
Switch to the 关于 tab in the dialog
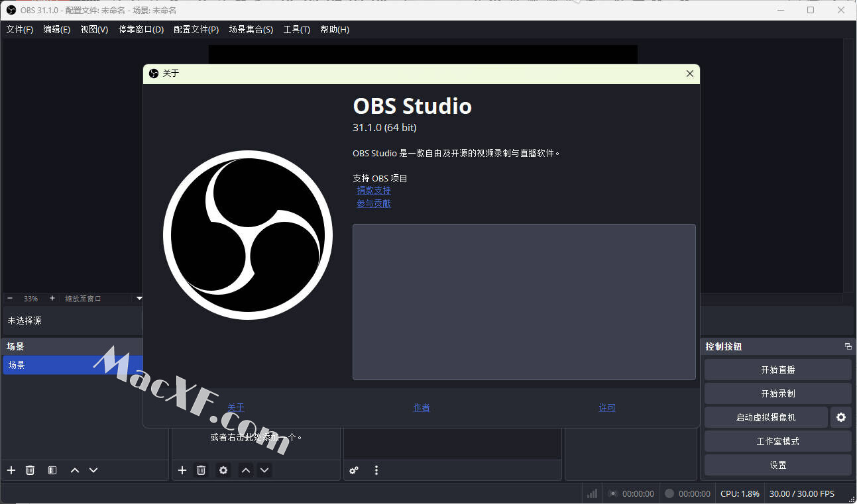(236, 408)
